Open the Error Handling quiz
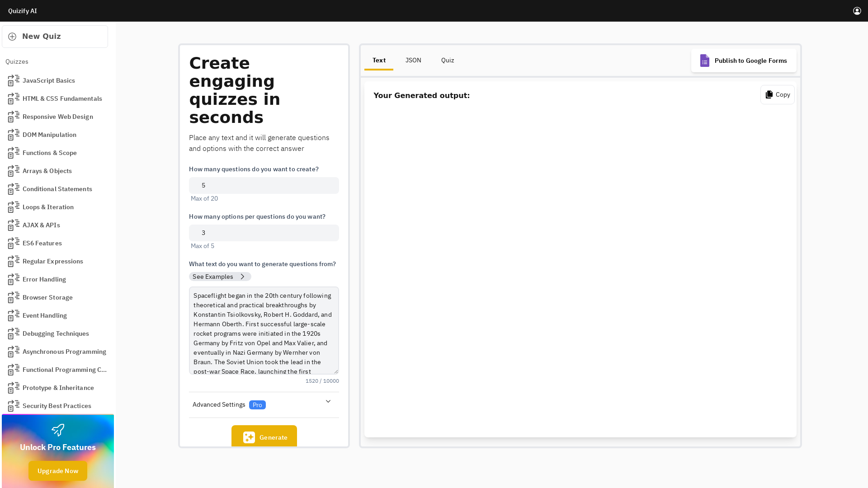This screenshot has height=488, width=868. pos(44,279)
